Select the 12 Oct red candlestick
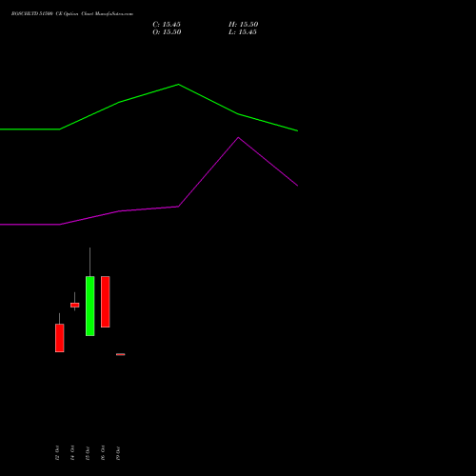The width and height of the screenshot is (476, 476). (60, 338)
